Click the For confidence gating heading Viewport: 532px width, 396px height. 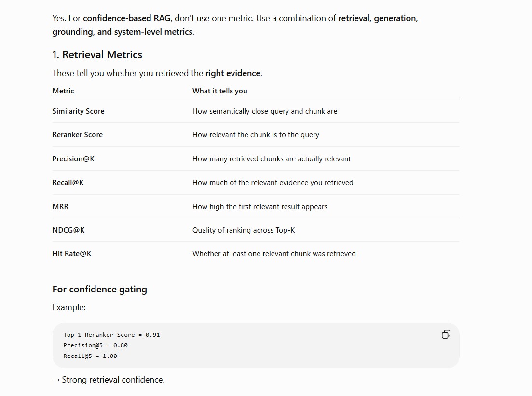(x=100, y=290)
